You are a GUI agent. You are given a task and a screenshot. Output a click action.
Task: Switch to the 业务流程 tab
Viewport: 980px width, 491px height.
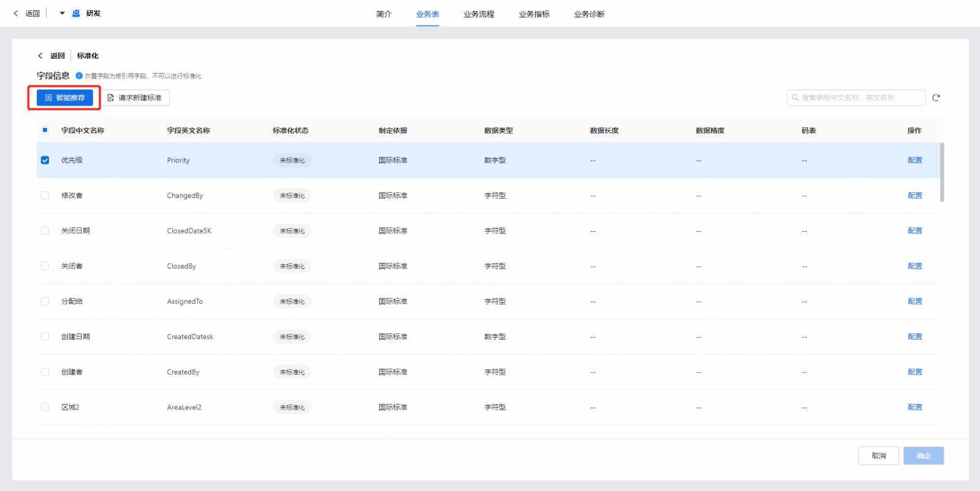point(479,14)
